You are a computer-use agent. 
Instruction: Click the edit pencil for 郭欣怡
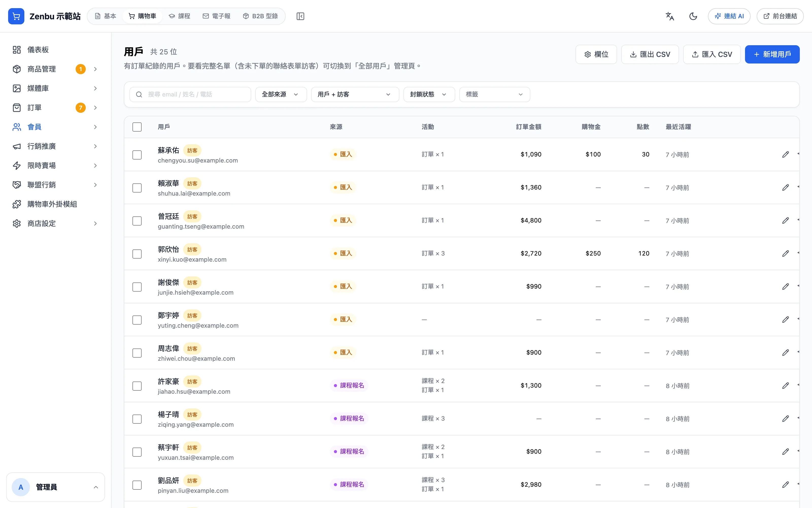(x=786, y=253)
